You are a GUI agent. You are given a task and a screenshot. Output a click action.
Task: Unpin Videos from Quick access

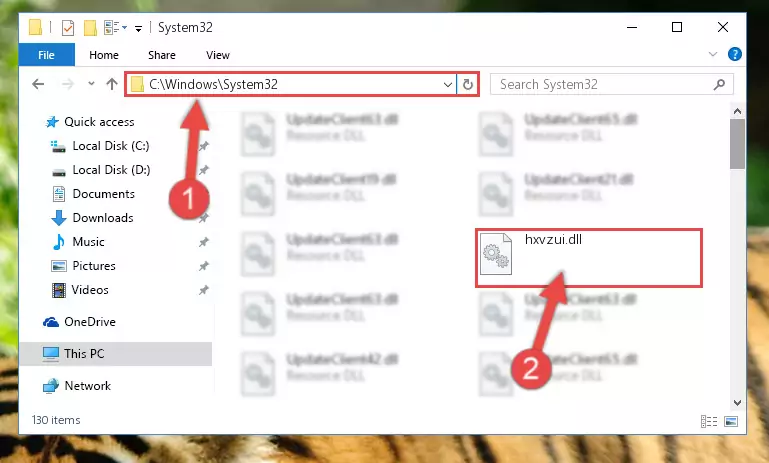204,290
